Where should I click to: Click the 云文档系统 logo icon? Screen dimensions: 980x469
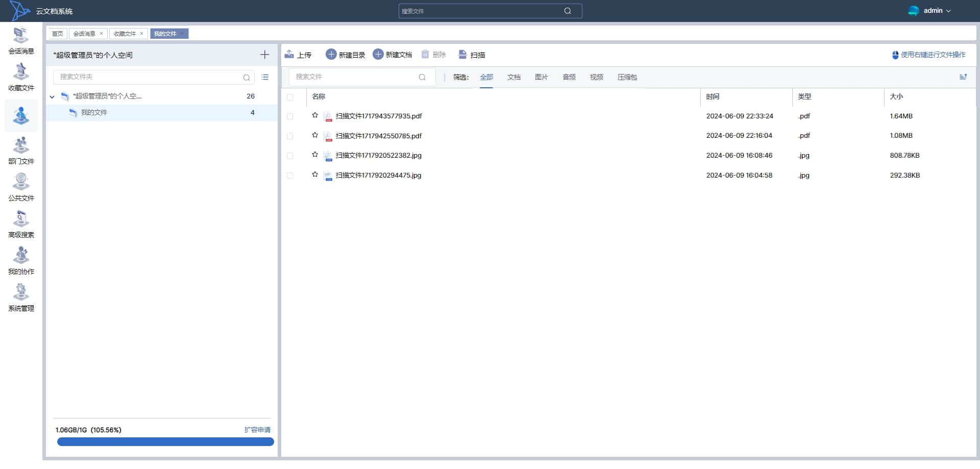point(20,11)
